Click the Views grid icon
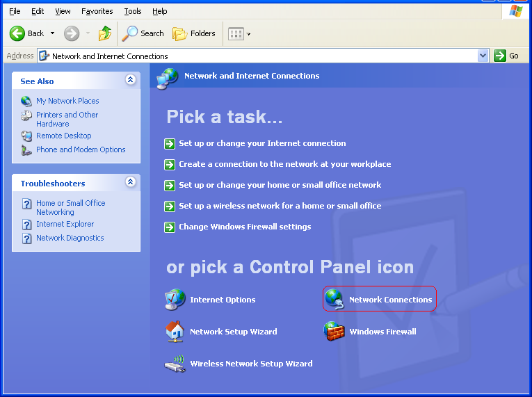 [x=236, y=33]
